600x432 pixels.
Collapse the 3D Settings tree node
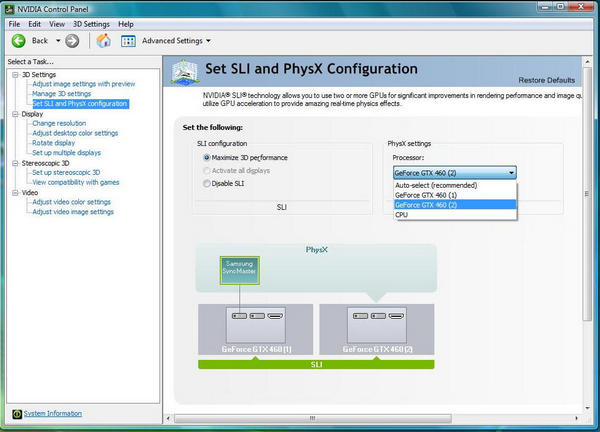pyautogui.click(x=15, y=75)
